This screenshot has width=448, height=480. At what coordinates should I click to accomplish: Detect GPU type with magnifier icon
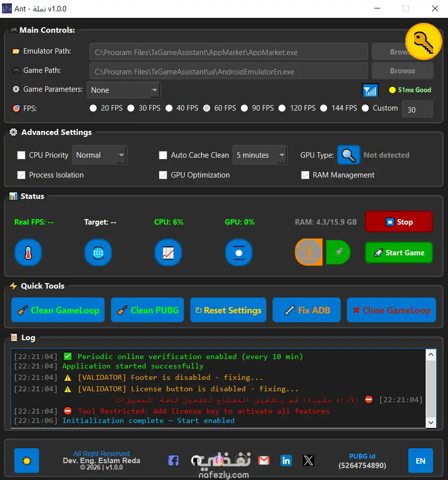(348, 155)
